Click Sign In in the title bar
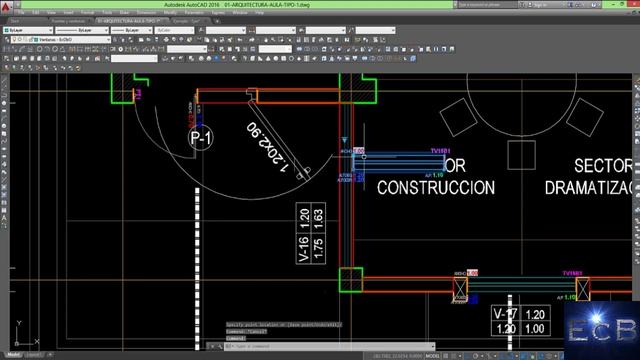640x360 pixels. pyautogui.click(x=540, y=5)
